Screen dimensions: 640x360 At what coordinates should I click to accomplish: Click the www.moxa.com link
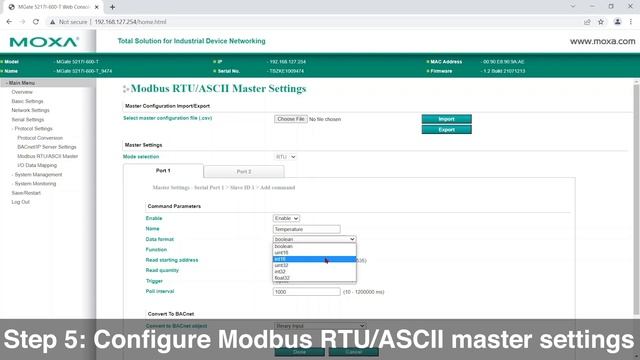pyautogui.click(x=602, y=41)
